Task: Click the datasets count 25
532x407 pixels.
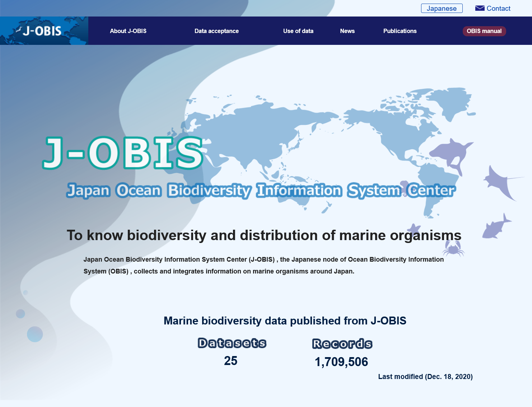Action: coord(231,361)
